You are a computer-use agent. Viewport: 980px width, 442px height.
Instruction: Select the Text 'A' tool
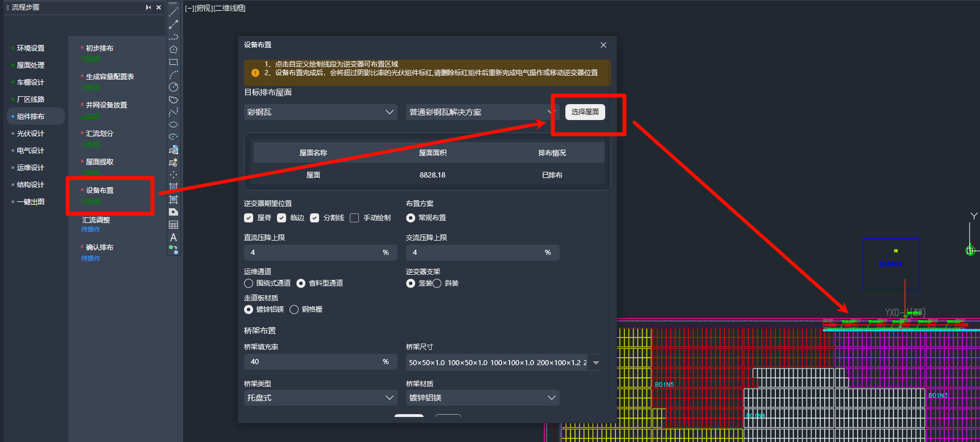(x=173, y=237)
